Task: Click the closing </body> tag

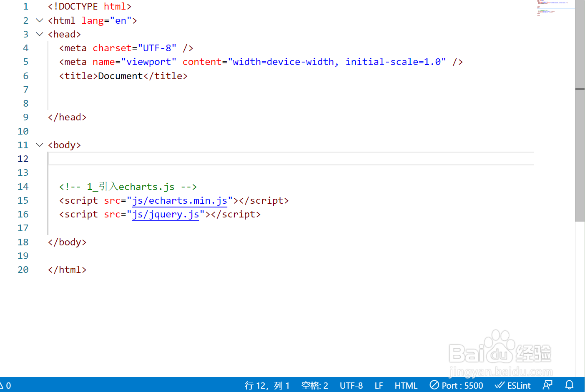Action: pyautogui.click(x=67, y=242)
